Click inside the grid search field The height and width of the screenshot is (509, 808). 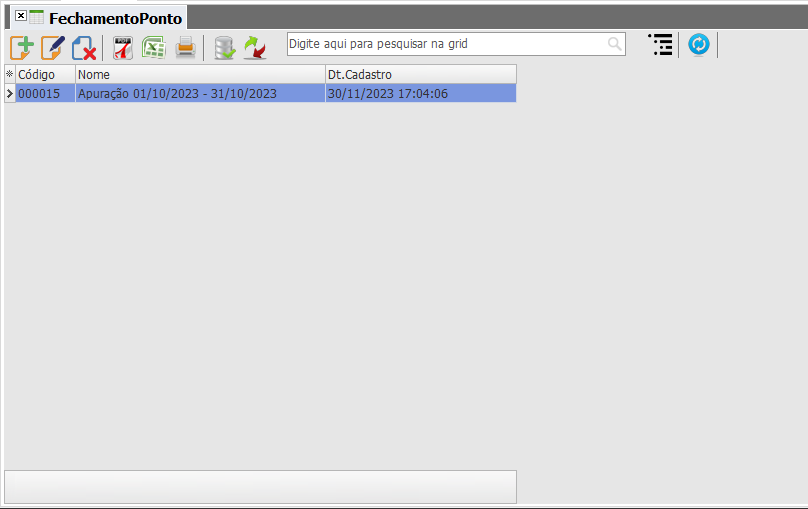446,44
